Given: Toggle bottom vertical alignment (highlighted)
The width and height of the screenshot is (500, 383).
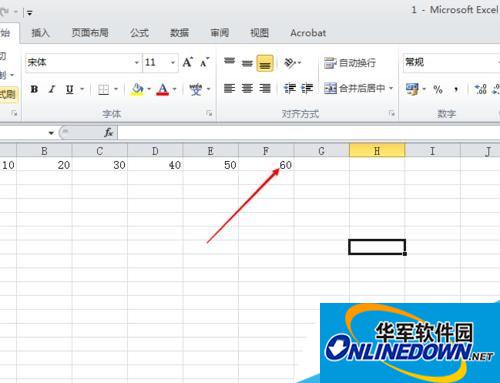Looking at the screenshot, I should [x=265, y=63].
